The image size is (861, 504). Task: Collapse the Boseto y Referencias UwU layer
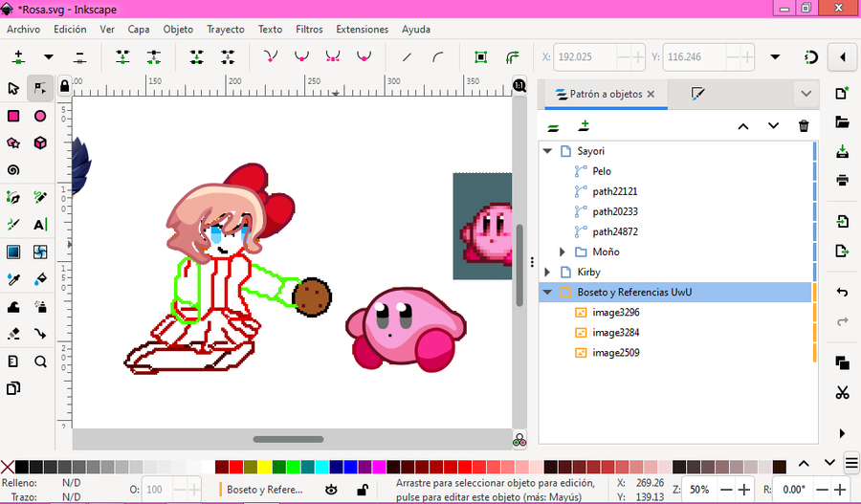(547, 292)
